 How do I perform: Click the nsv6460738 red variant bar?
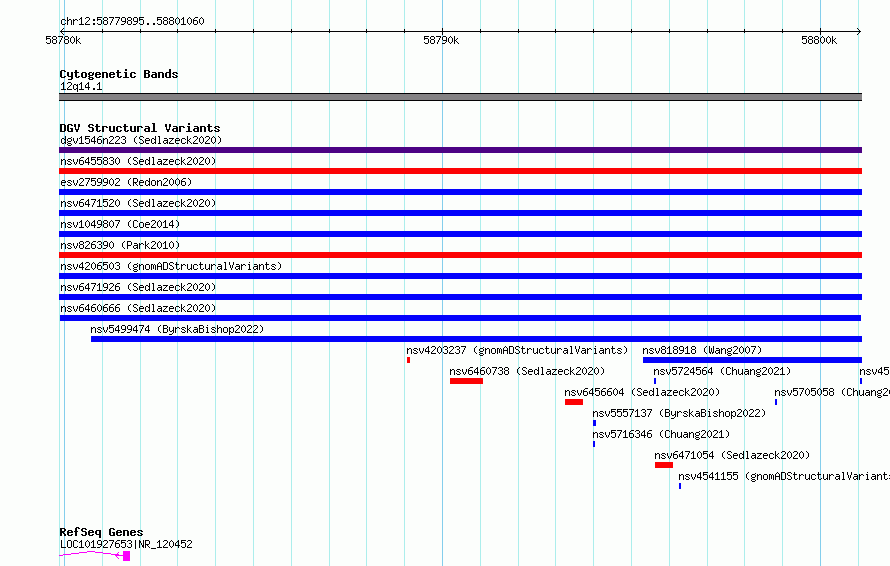click(x=467, y=381)
